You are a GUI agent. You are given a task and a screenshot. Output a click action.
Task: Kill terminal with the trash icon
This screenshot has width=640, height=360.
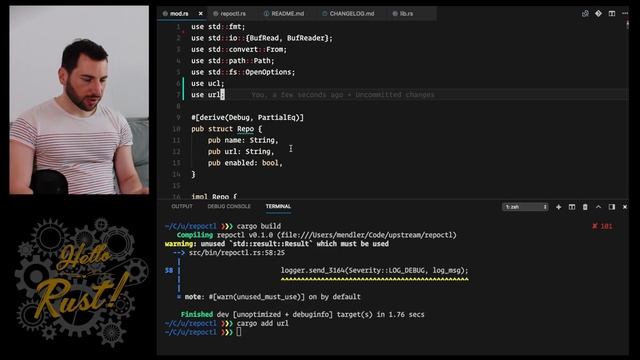point(585,207)
